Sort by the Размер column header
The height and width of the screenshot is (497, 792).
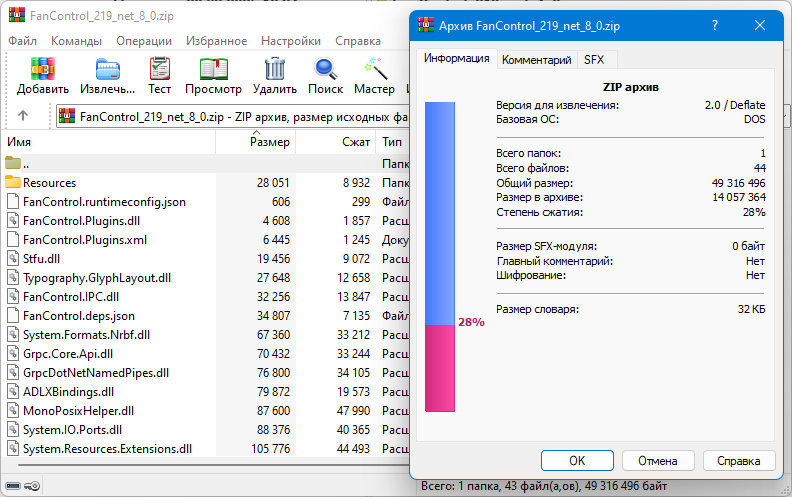click(256, 142)
